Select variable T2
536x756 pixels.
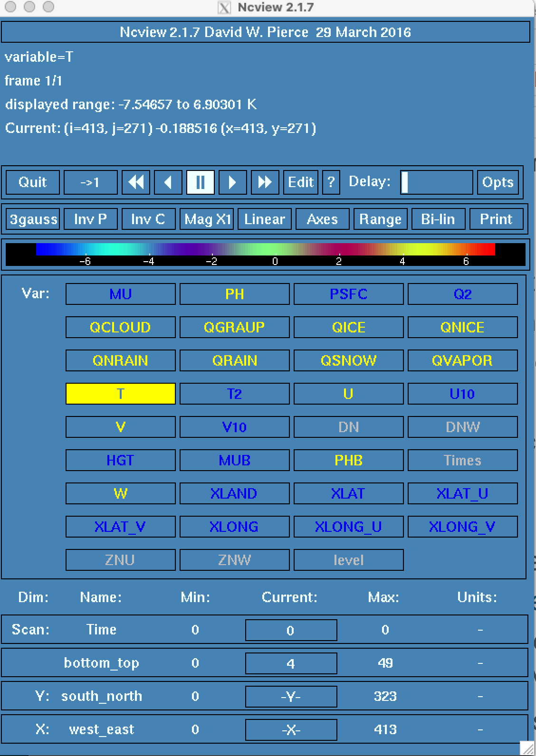coord(235,394)
